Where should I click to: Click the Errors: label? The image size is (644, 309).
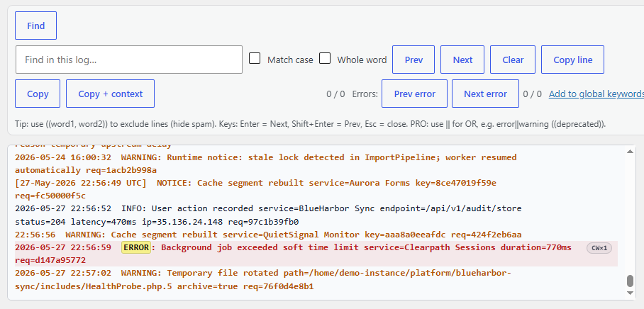[x=365, y=94]
